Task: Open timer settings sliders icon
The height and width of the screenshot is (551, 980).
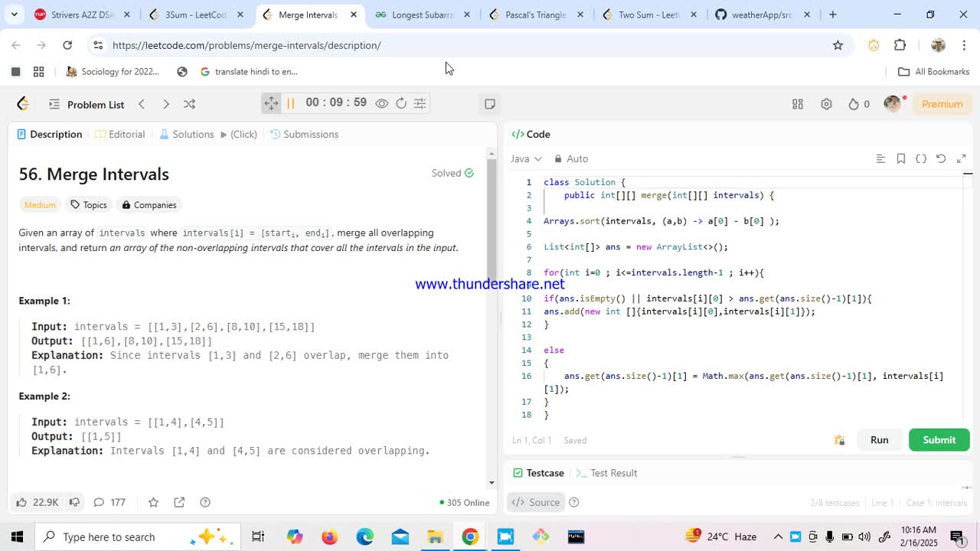Action: [x=420, y=103]
